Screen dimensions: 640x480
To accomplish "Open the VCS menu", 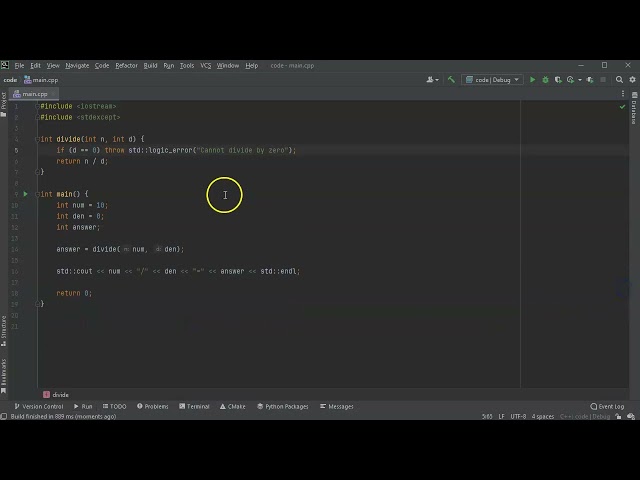I will tap(205, 65).
